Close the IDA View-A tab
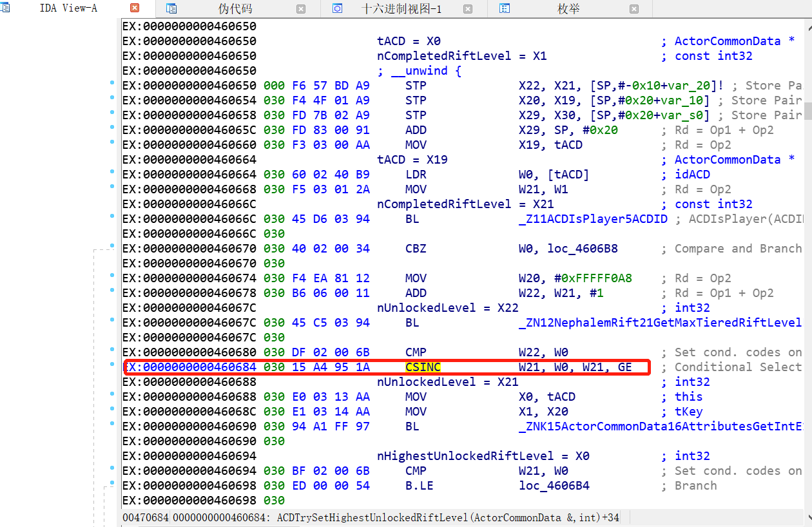 [x=135, y=8]
